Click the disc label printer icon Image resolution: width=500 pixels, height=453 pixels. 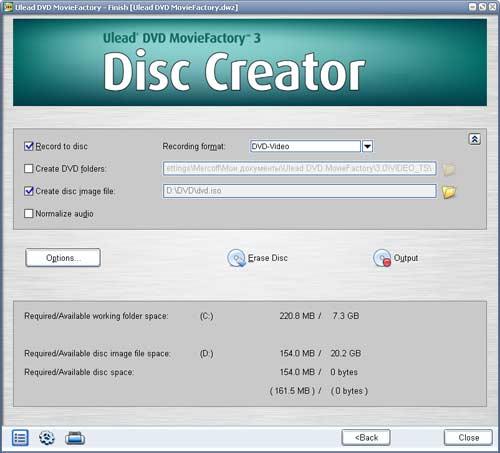75,438
